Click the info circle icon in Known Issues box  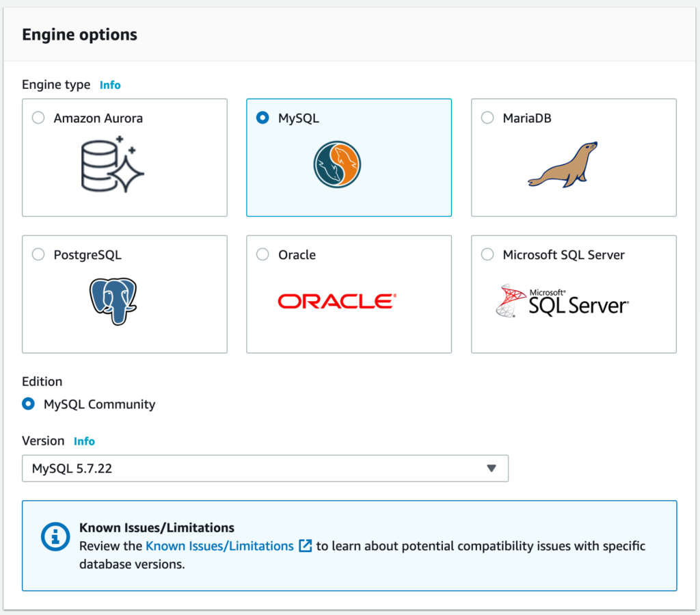tap(55, 536)
